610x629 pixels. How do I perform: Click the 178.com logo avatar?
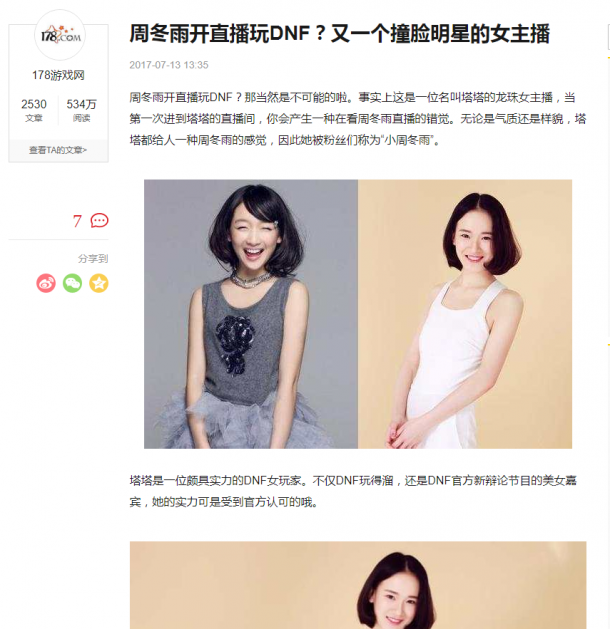[x=60, y=35]
